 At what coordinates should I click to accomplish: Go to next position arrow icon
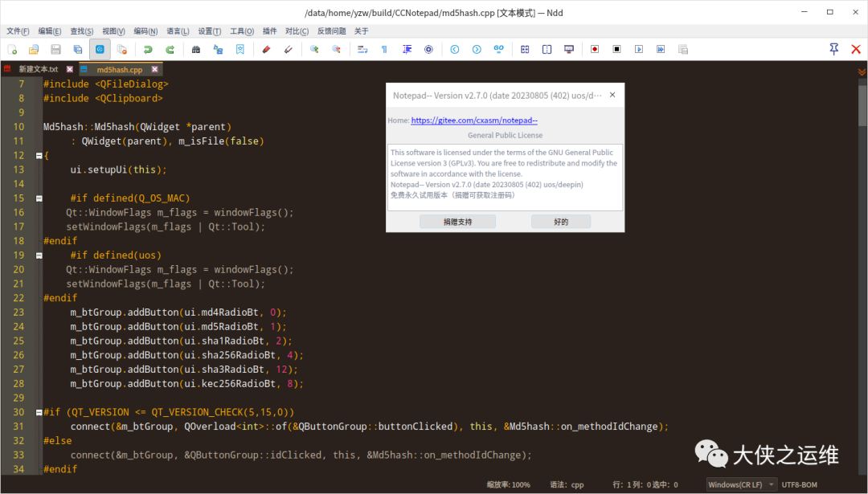(x=477, y=49)
